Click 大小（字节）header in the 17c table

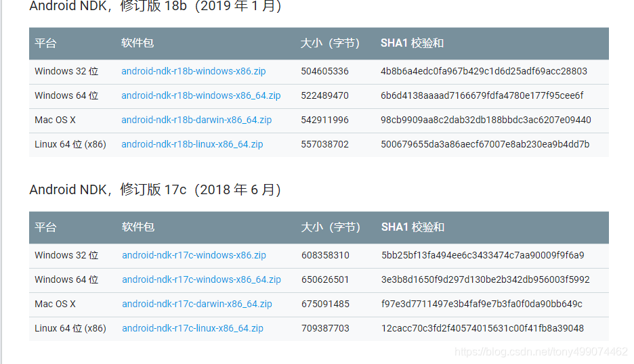[x=331, y=227]
